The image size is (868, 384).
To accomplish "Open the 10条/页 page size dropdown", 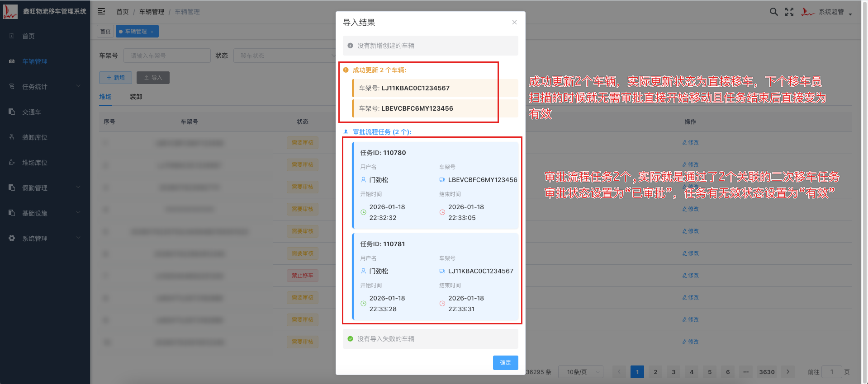I will [581, 372].
